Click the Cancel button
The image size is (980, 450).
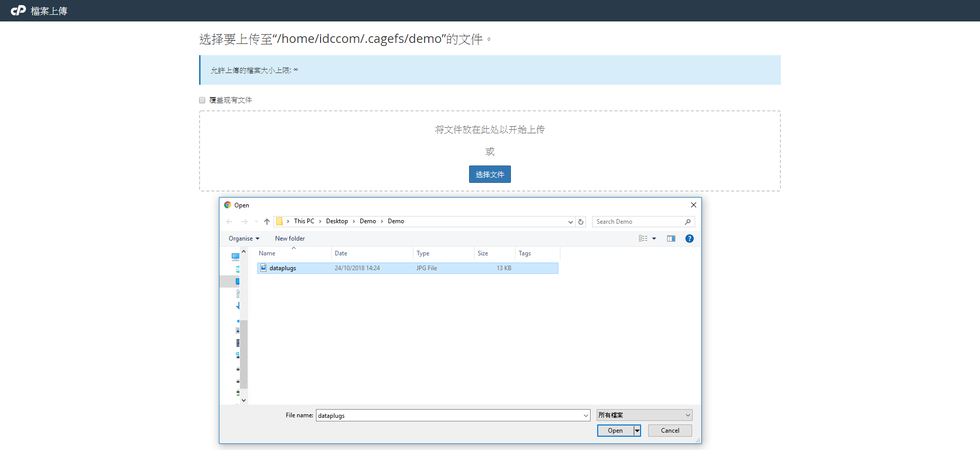pyautogui.click(x=670, y=431)
